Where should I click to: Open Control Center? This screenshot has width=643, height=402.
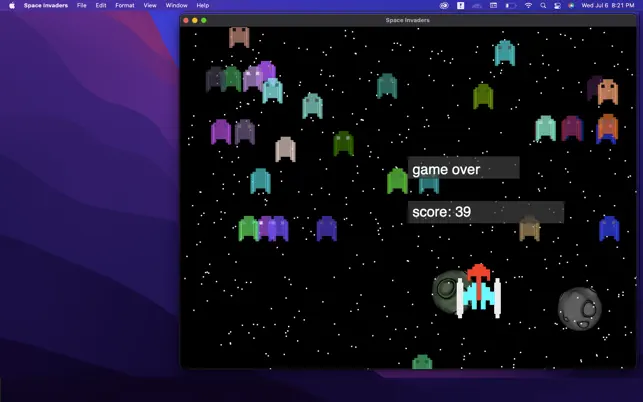coord(557,5)
